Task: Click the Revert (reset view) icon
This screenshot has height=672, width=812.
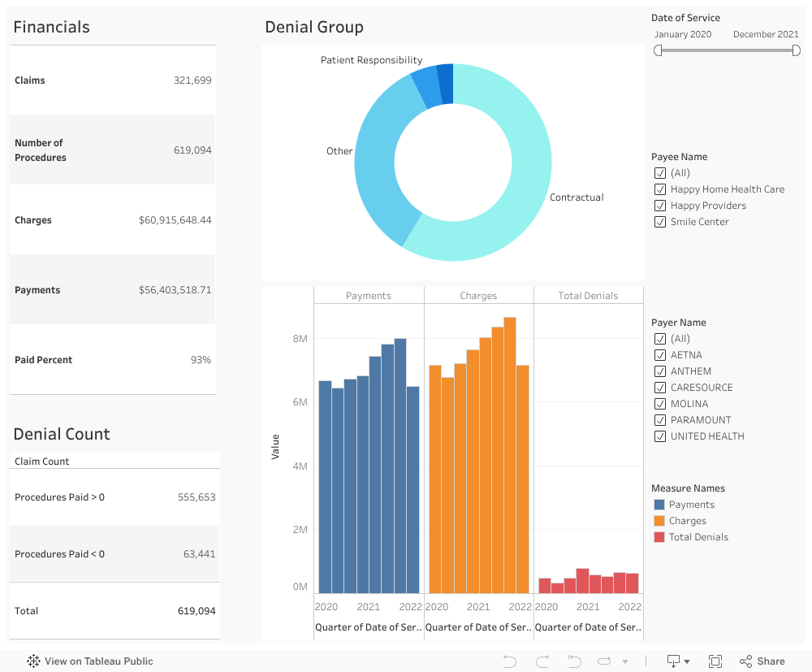Action: pyautogui.click(x=574, y=661)
